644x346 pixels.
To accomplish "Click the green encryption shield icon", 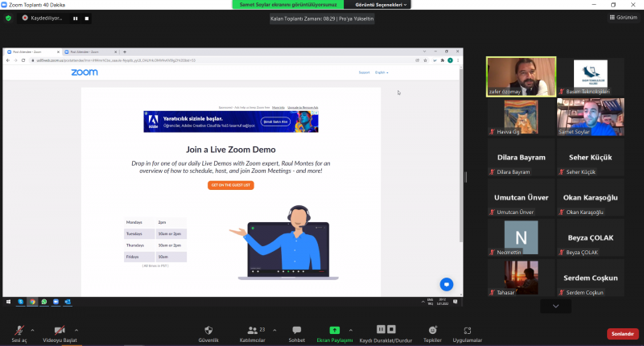I will [x=8, y=18].
